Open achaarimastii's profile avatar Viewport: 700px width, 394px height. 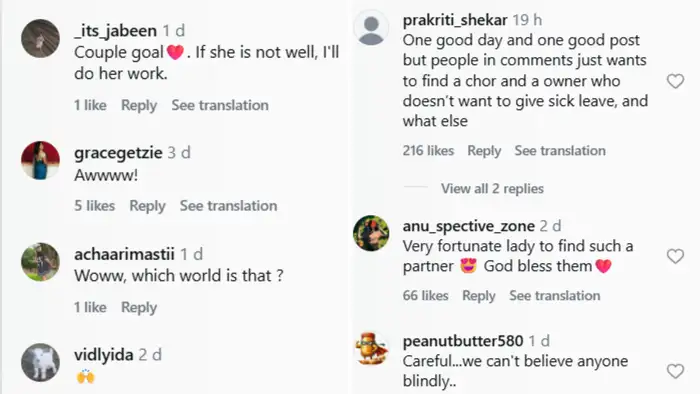[41, 262]
